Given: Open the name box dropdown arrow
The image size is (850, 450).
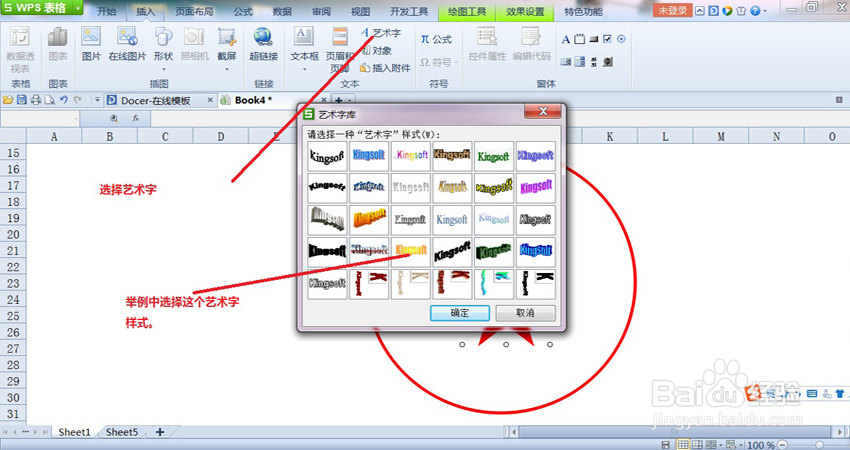Looking at the screenshot, I should pyautogui.click(x=76, y=118).
